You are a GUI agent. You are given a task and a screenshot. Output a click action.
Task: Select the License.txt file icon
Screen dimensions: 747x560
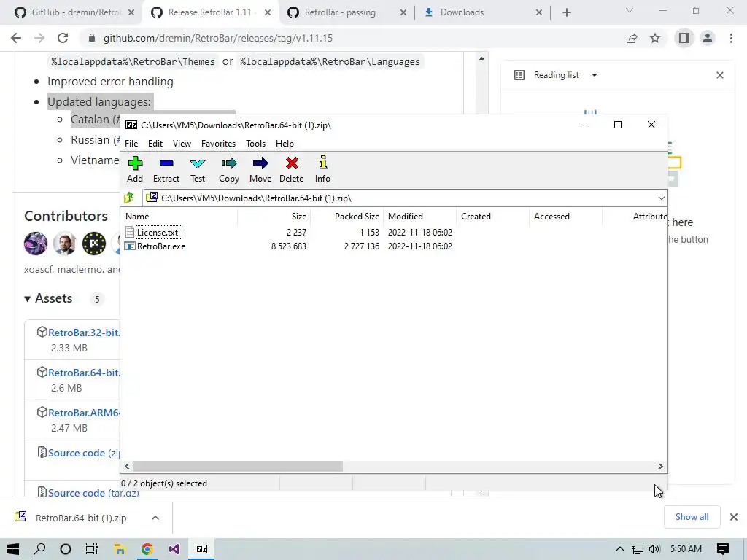pyautogui.click(x=130, y=232)
